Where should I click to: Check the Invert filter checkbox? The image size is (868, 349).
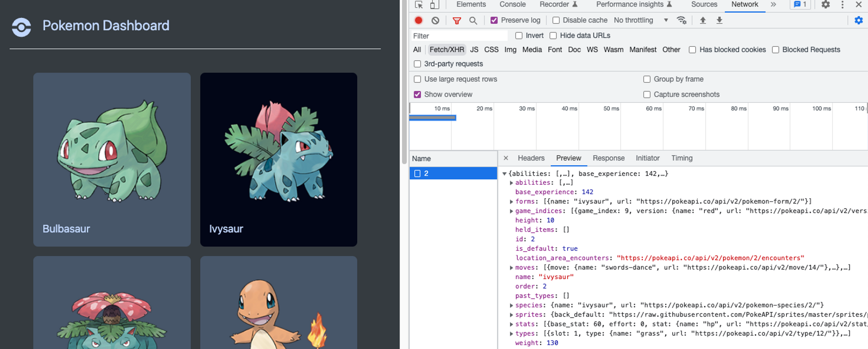coord(519,36)
